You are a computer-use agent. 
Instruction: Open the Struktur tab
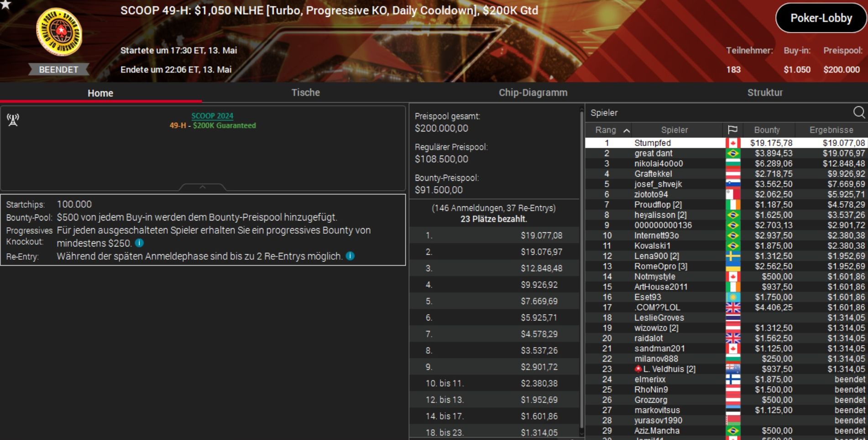[x=765, y=93]
